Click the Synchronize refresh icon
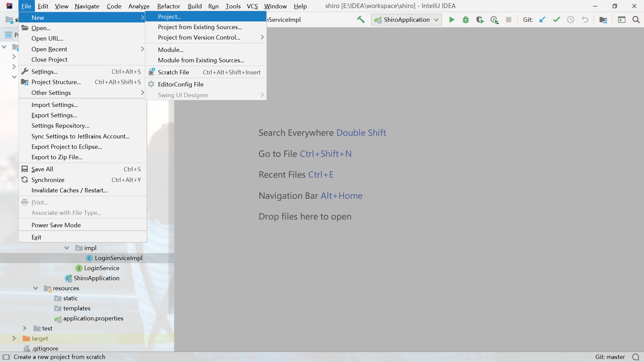Screen dimensions: 644x362 (x=25, y=180)
